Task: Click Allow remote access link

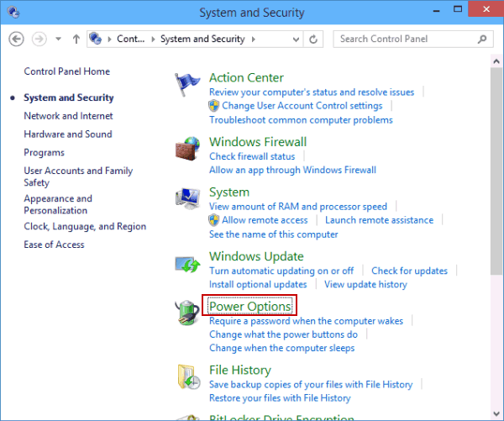Action: tap(265, 220)
